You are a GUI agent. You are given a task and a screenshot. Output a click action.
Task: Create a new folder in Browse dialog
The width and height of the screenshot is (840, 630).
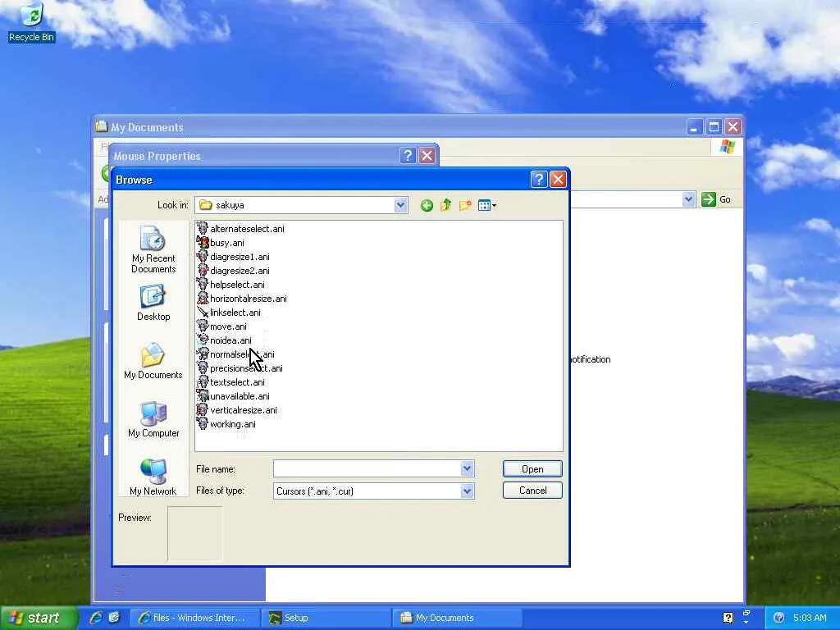465,205
